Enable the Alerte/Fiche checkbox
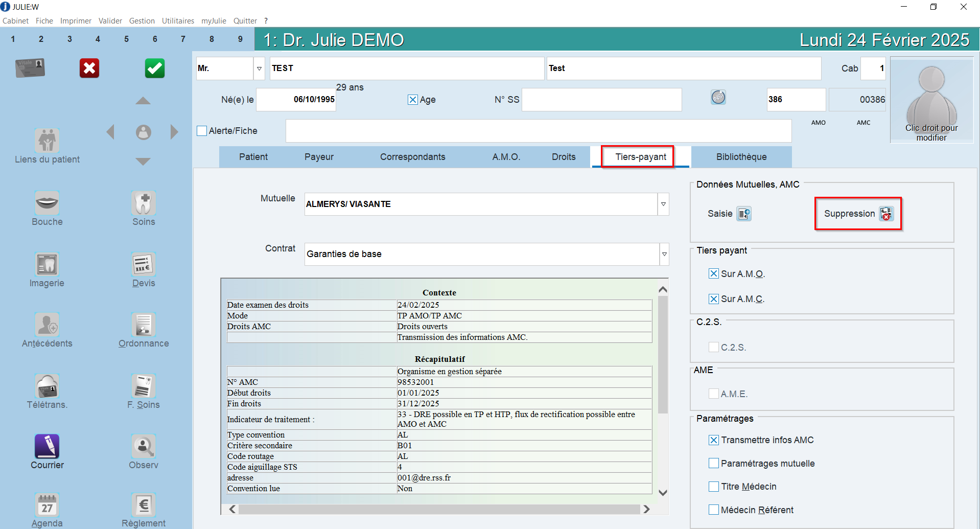Image resolution: width=980 pixels, height=529 pixels. point(202,131)
